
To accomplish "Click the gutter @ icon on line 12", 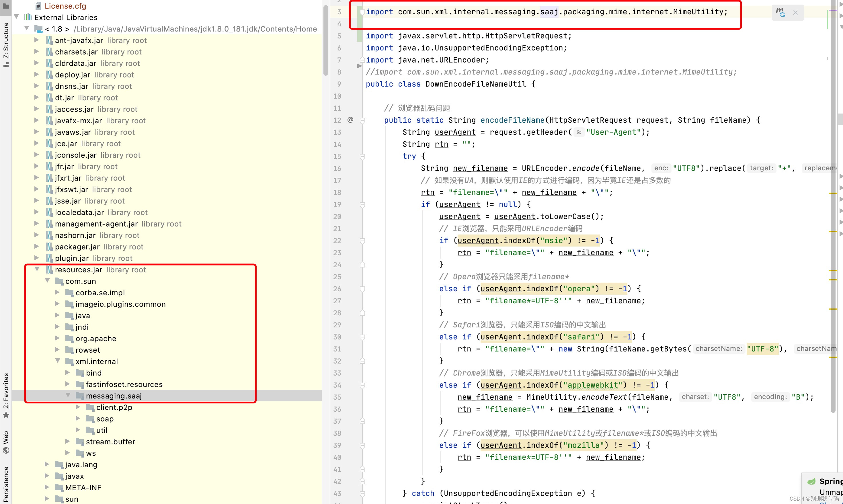I will (350, 120).
